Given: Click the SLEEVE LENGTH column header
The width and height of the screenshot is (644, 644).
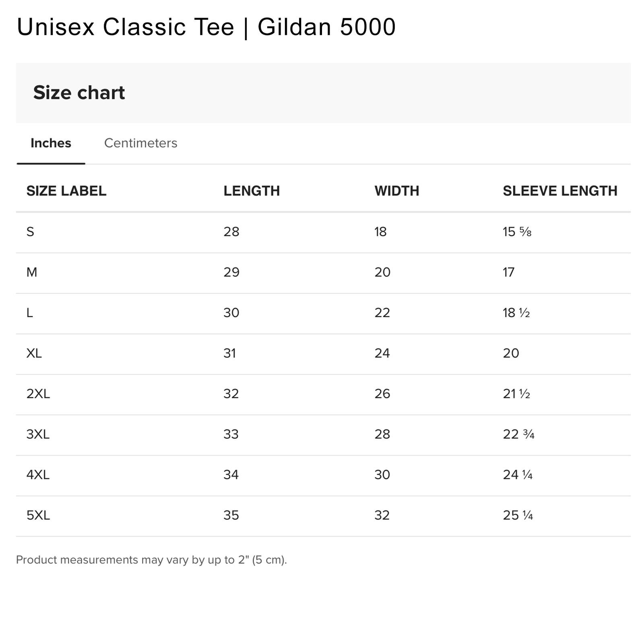Looking at the screenshot, I should click(560, 191).
